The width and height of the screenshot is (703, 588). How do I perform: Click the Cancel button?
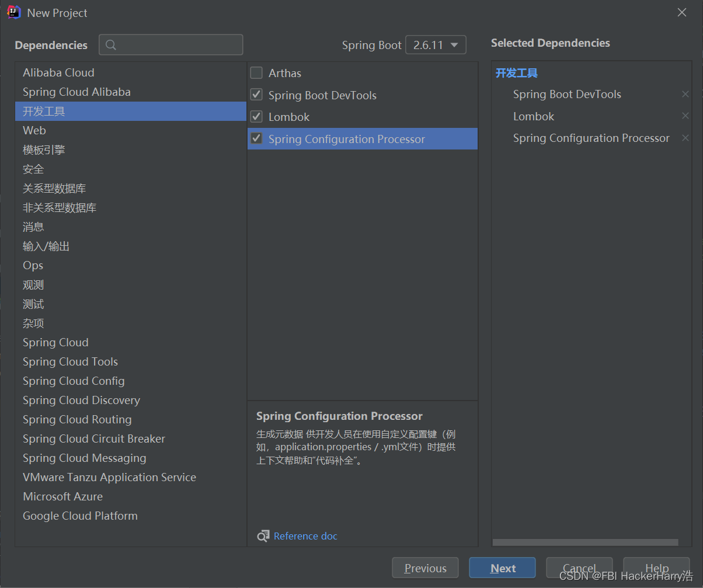pos(579,568)
